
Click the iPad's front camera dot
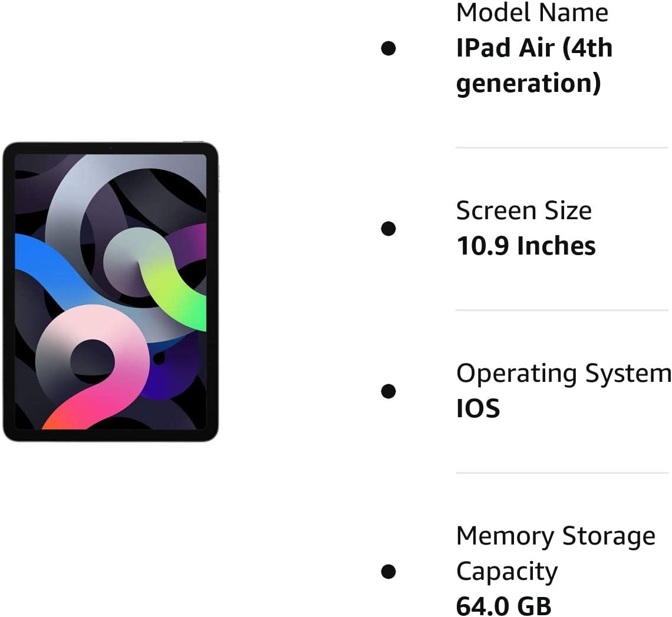[x=111, y=148]
